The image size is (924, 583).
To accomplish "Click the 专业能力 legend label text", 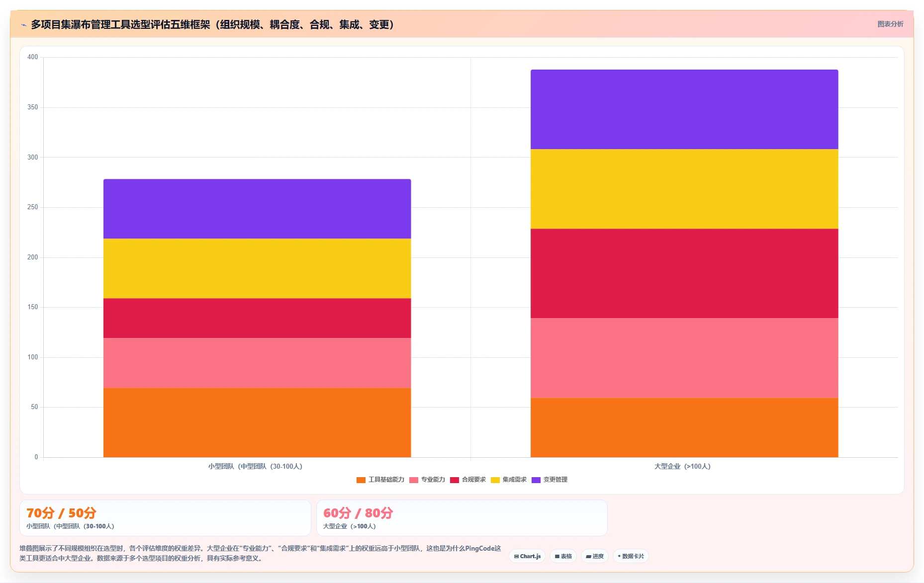I will (433, 480).
